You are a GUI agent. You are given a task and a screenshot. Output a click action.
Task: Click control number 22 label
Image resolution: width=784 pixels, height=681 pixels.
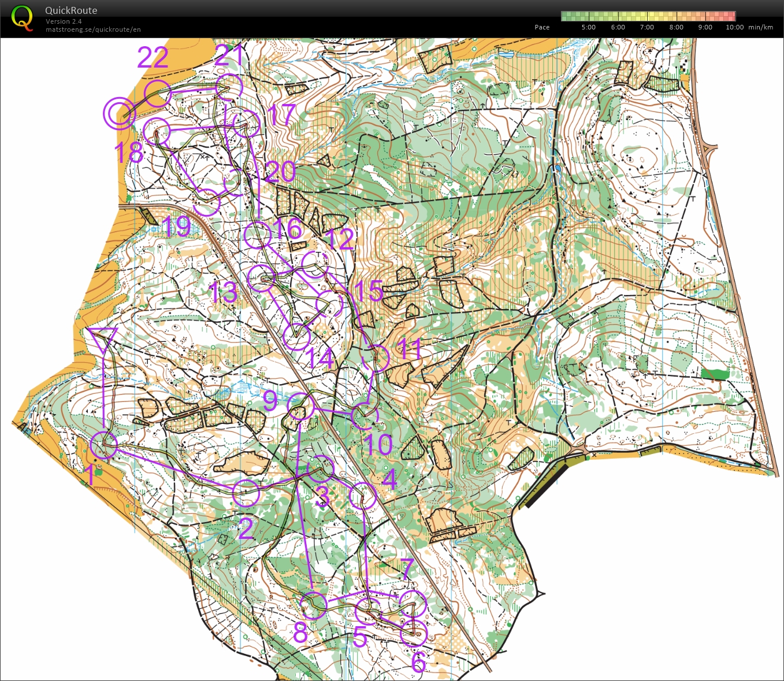click(153, 57)
